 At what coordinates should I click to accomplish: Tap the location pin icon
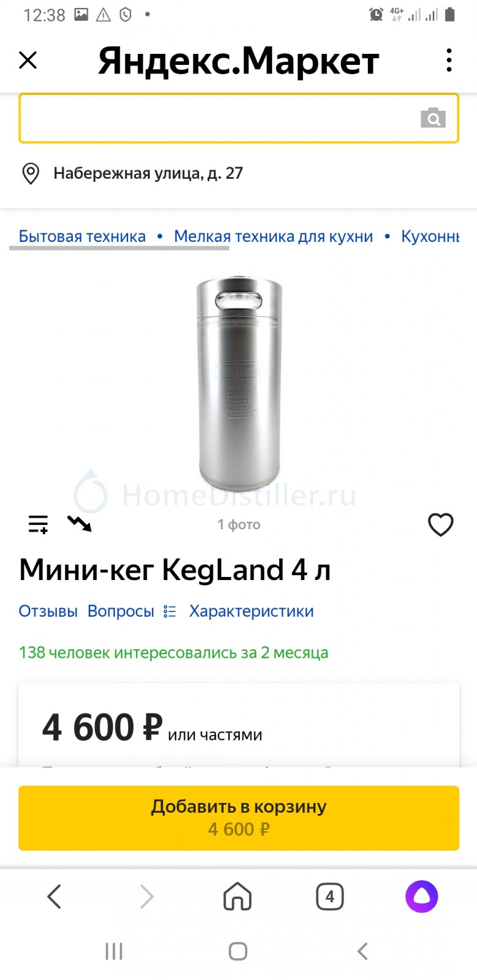coord(31,173)
